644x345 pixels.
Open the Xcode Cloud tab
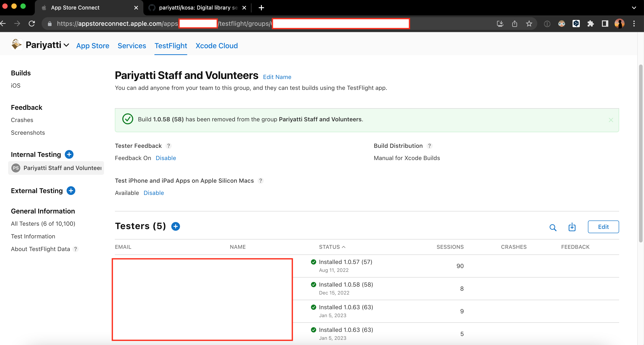(x=216, y=46)
